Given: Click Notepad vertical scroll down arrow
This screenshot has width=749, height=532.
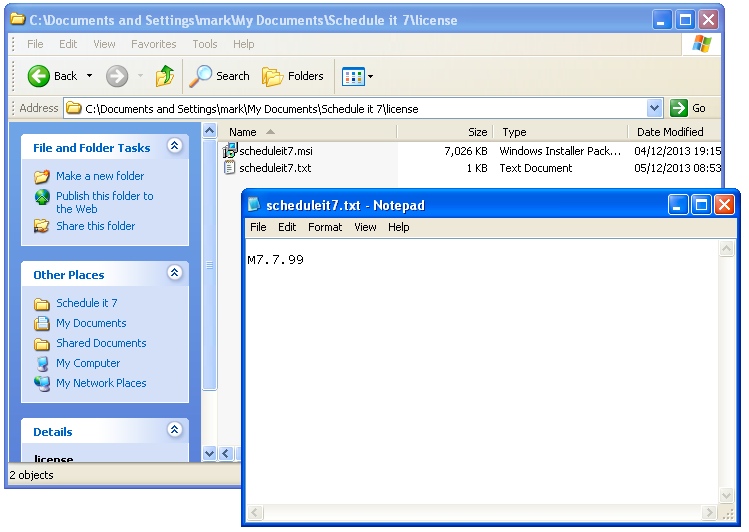Looking at the screenshot, I should coord(726,496).
